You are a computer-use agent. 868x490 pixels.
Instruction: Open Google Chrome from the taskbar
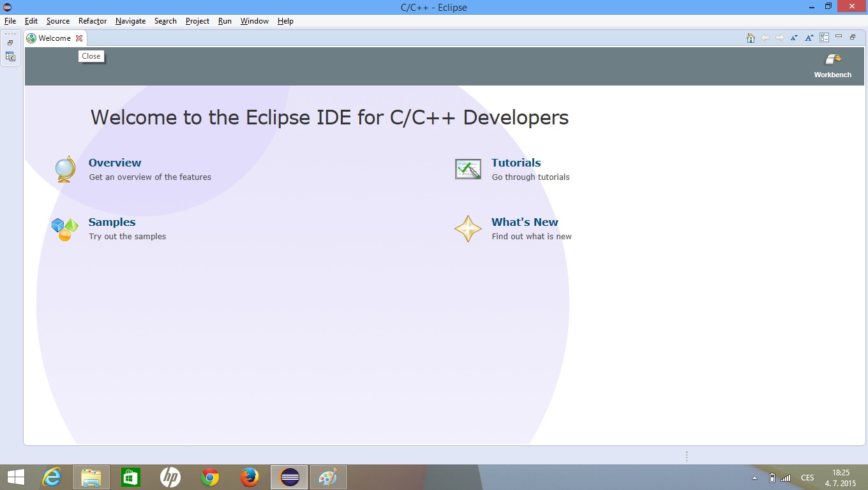pyautogui.click(x=210, y=477)
